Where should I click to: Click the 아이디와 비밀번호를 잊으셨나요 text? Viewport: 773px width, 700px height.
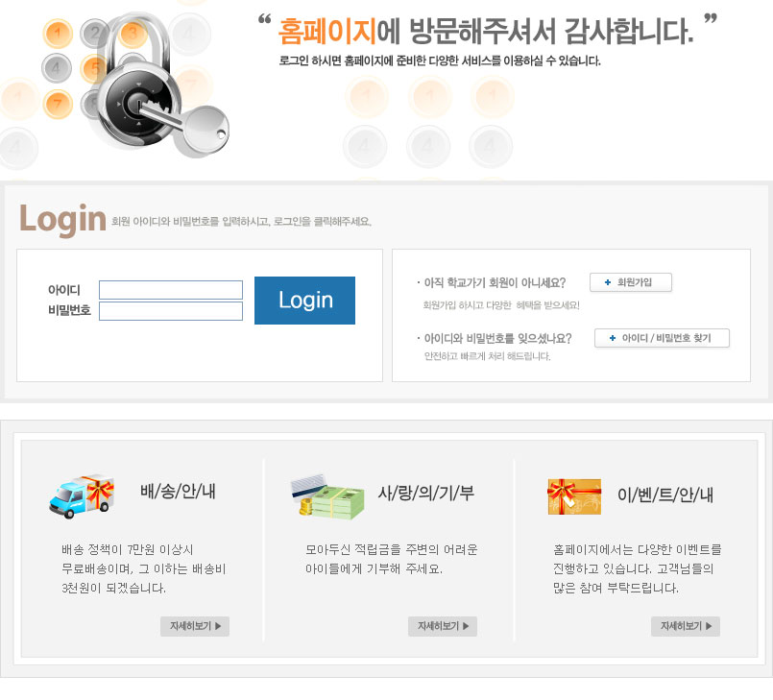(x=497, y=339)
